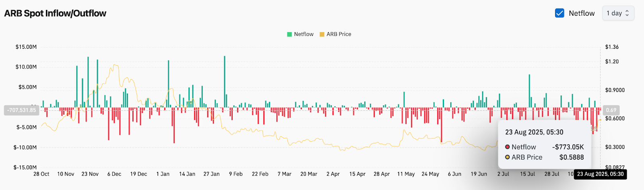Click the $15.00M y-axis label

[x=26, y=47]
